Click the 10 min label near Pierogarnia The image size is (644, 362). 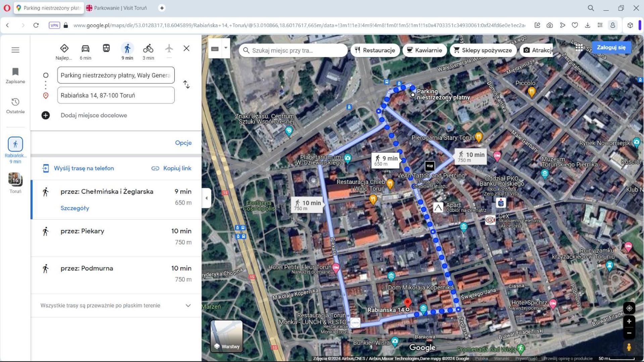(x=471, y=157)
